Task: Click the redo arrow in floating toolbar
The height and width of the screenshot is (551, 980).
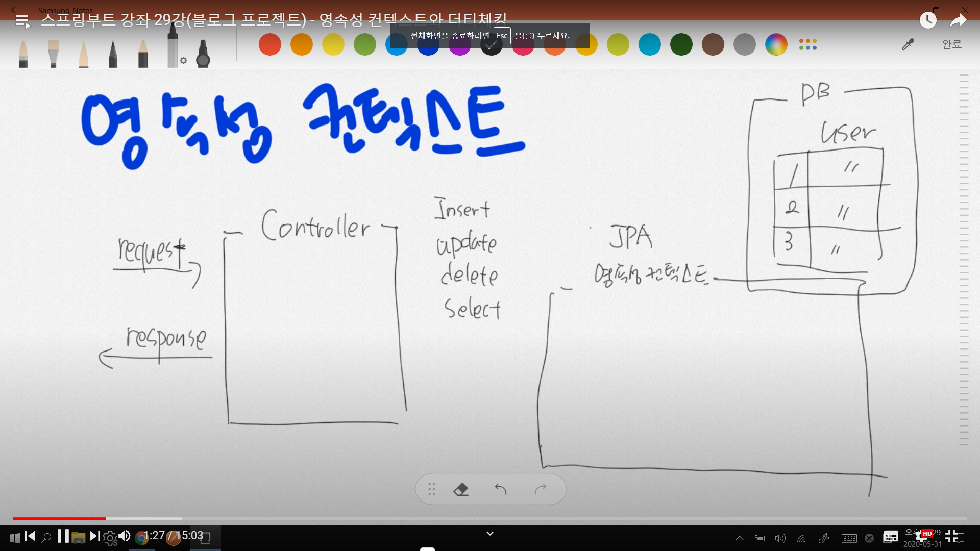Action: coord(541,490)
